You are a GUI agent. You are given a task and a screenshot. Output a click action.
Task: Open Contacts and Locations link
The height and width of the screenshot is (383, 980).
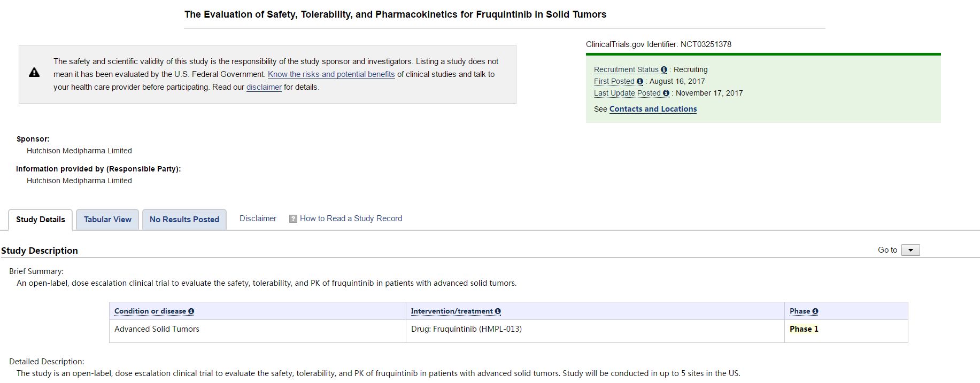[653, 109]
